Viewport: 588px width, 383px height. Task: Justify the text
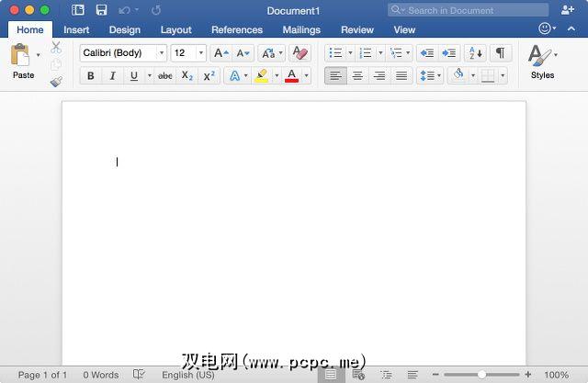[401, 76]
